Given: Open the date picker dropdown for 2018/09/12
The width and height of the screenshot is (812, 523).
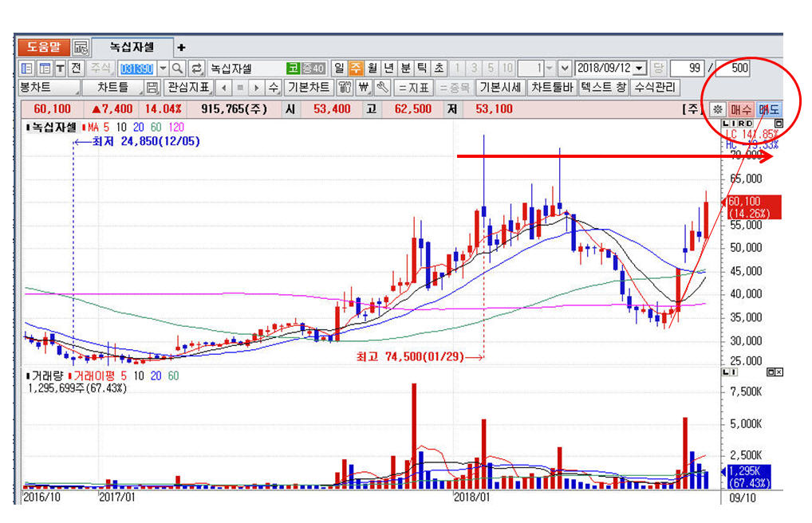Looking at the screenshot, I should pos(639,69).
